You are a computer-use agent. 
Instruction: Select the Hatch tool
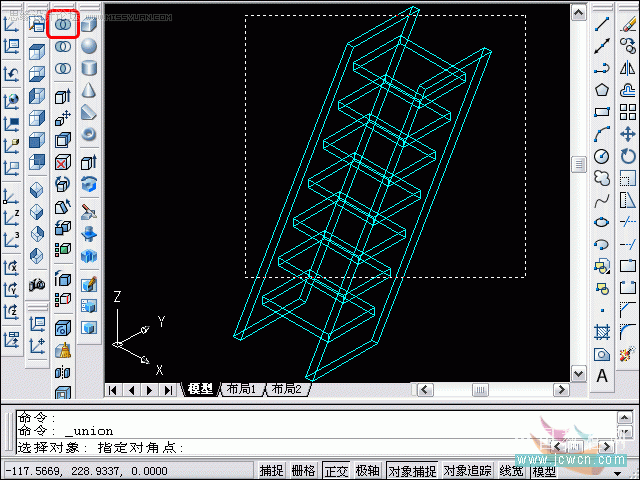click(x=602, y=332)
